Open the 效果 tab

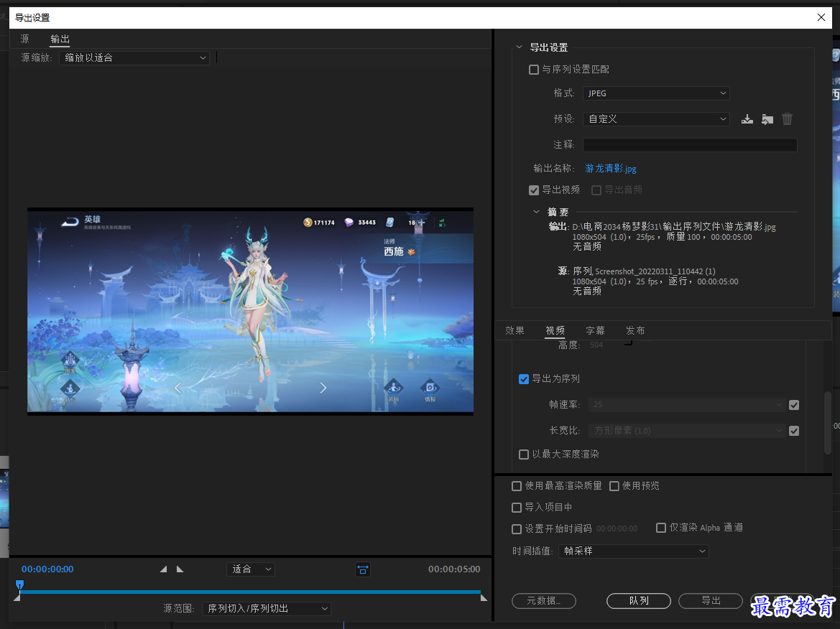coord(514,330)
